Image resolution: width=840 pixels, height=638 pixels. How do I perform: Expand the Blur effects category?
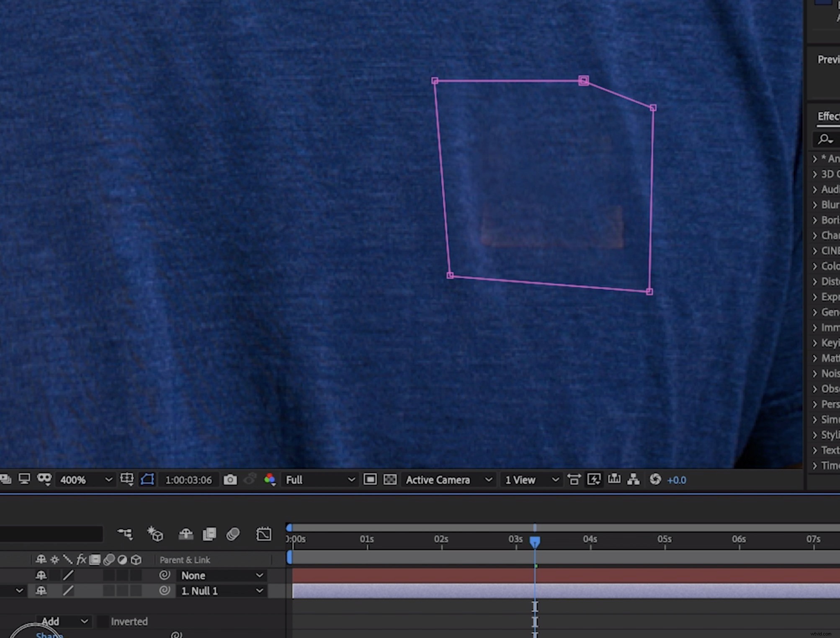(x=827, y=205)
